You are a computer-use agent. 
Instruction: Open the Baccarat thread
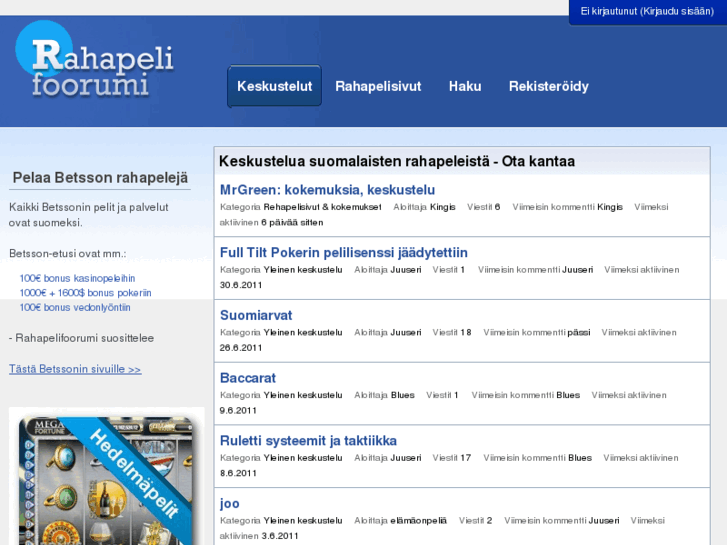coord(248,378)
